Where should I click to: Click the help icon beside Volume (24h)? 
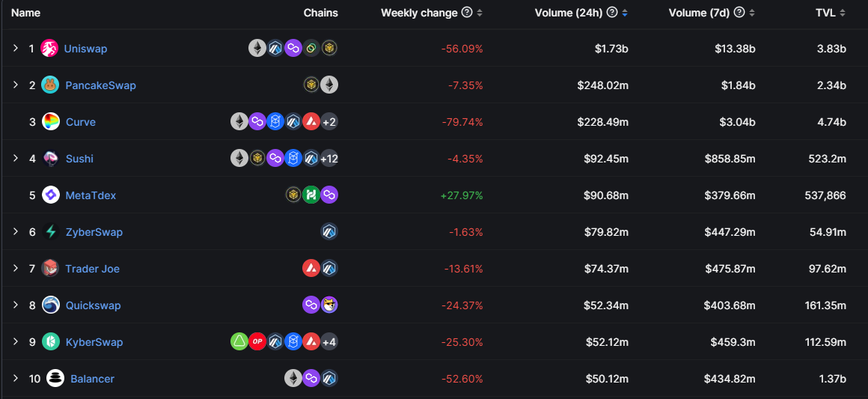click(612, 13)
